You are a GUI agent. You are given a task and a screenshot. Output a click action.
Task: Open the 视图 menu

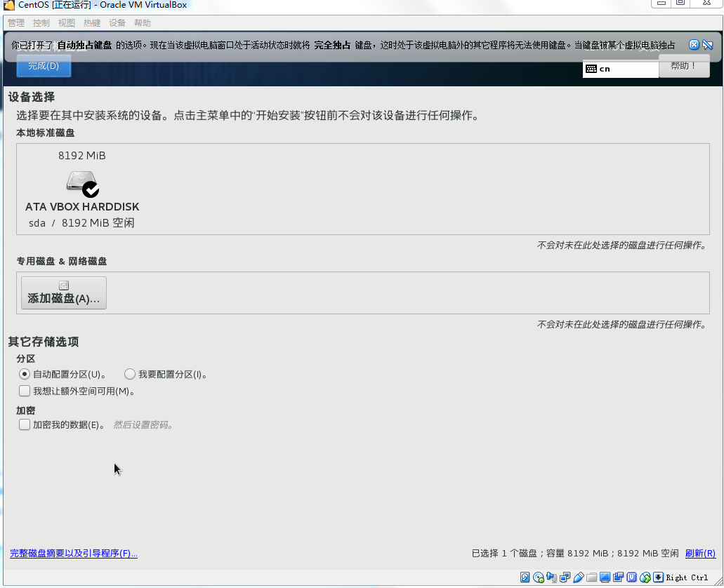pyautogui.click(x=66, y=22)
